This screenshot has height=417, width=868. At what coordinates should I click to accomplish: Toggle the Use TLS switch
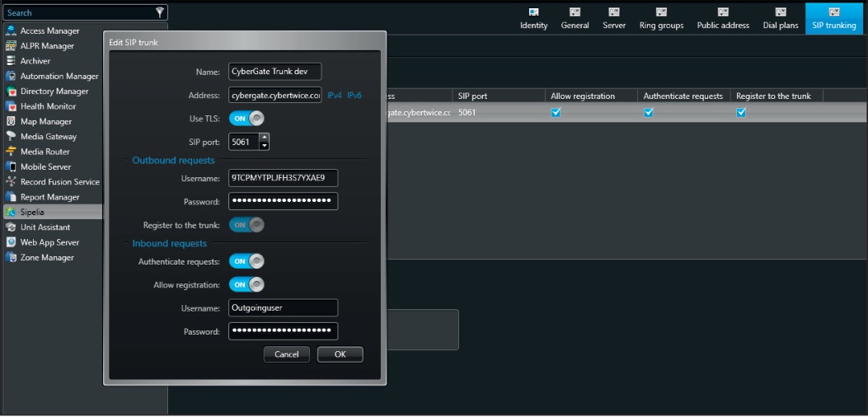tap(246, 119)
